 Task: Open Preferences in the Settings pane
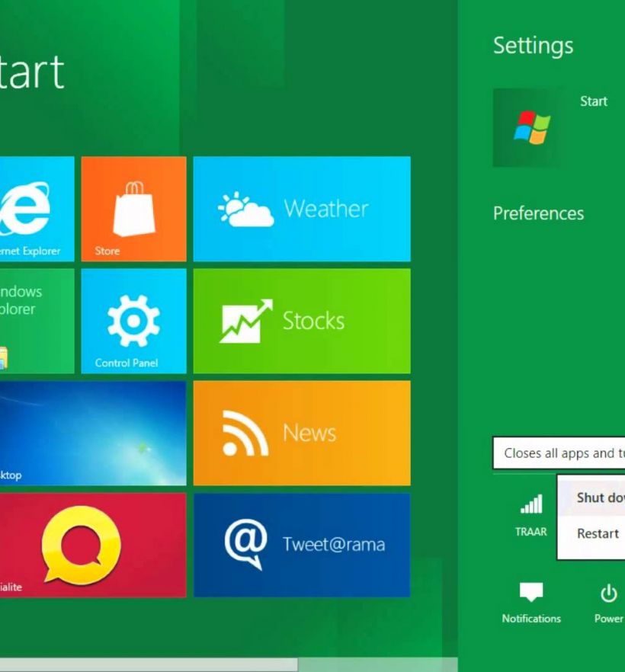point(538,213)
